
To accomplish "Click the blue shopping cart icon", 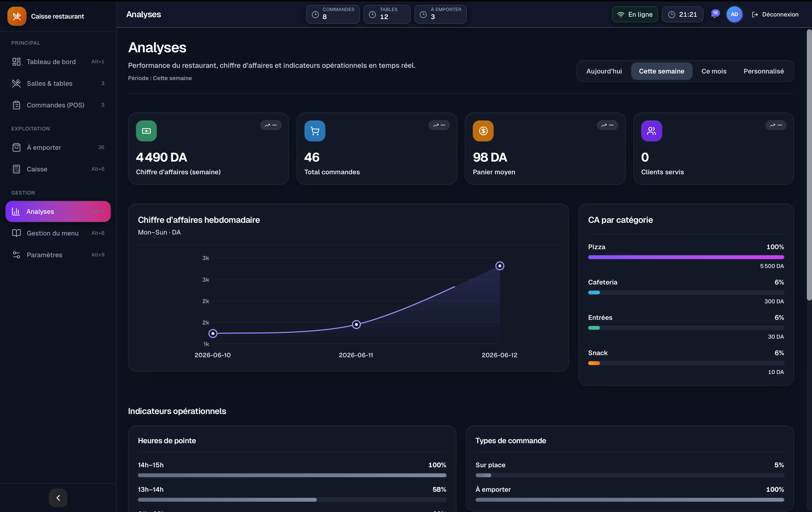I will pos(315,131).
